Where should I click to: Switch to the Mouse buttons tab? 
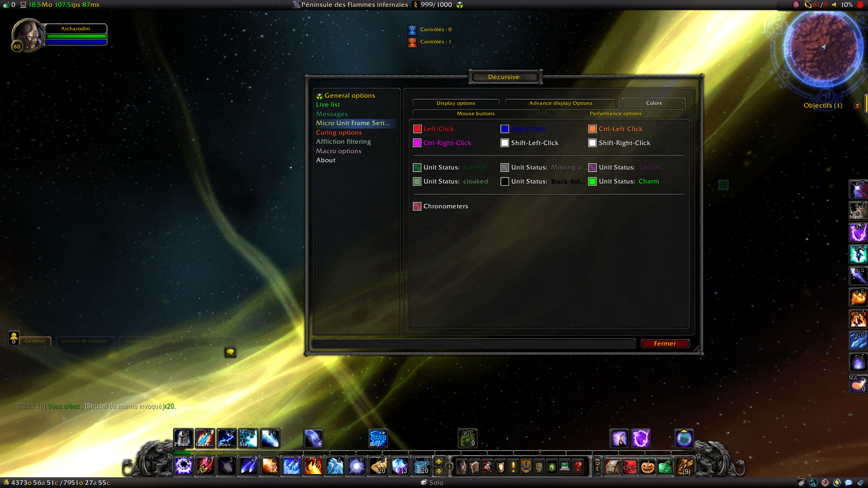(x=476, y=113)
